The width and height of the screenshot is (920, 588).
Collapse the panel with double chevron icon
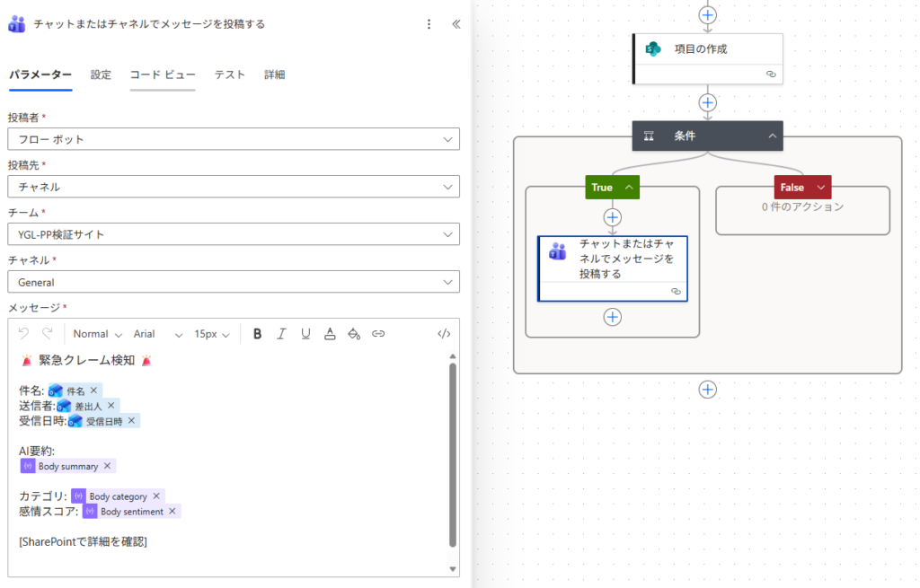coord(456,24)
